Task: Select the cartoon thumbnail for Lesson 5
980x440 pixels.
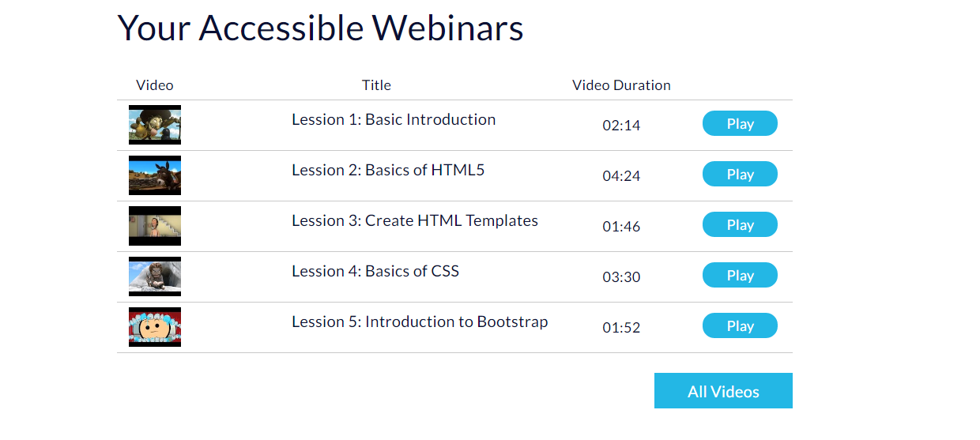Action: tap(155, 327)
